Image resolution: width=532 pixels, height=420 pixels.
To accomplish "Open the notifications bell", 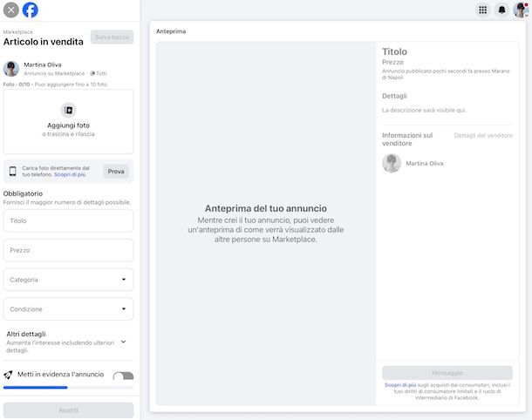I will point(501,10).
